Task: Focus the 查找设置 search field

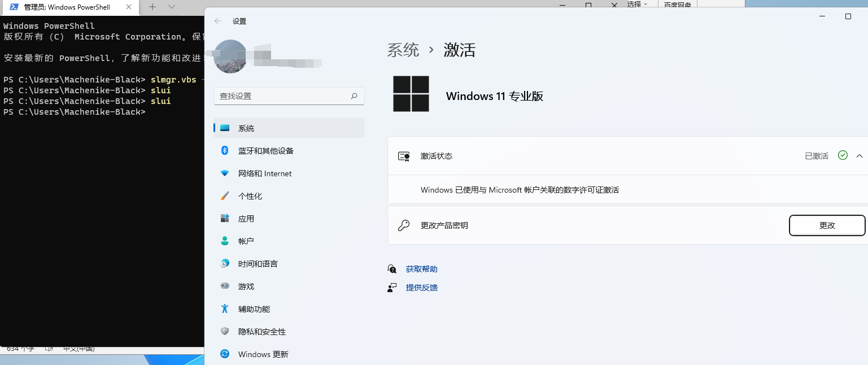Action: pyautogui.click(x=289, y=96)
